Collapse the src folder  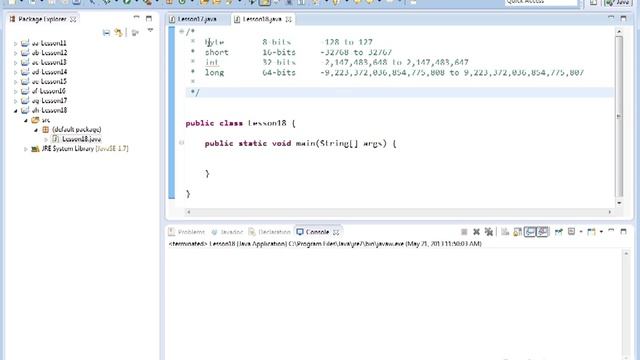26,120
